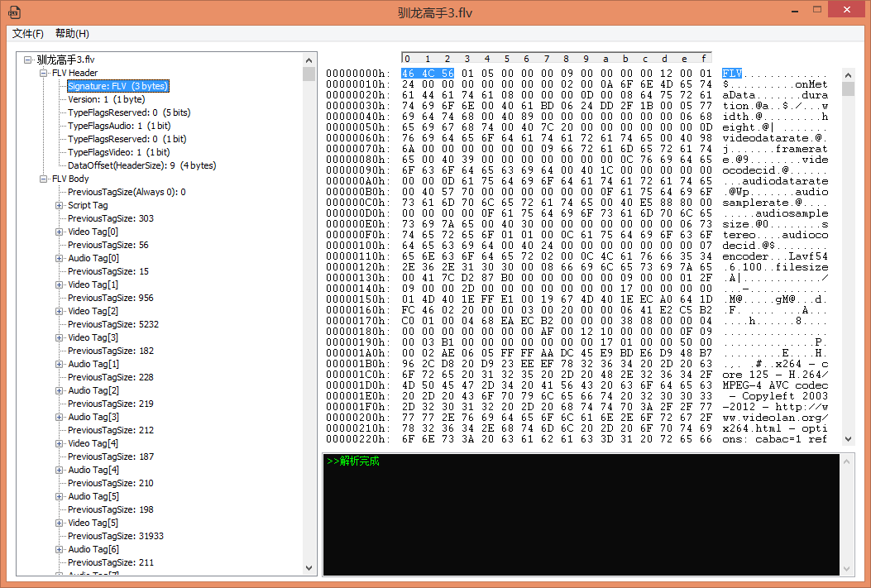The width and height of the screenshot is (871, 588).
Task: Select PreviousTagSize: 182 item
Action: (111, 351)
